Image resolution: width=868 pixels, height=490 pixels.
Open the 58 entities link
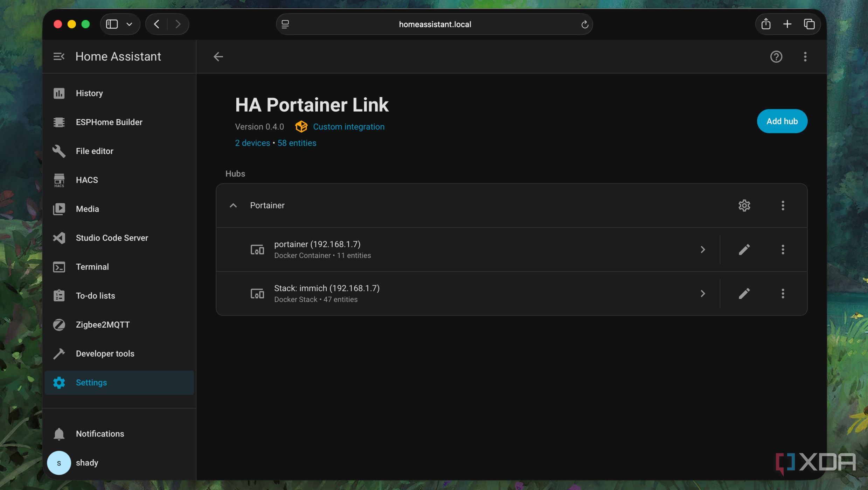(x=297, y=143)
